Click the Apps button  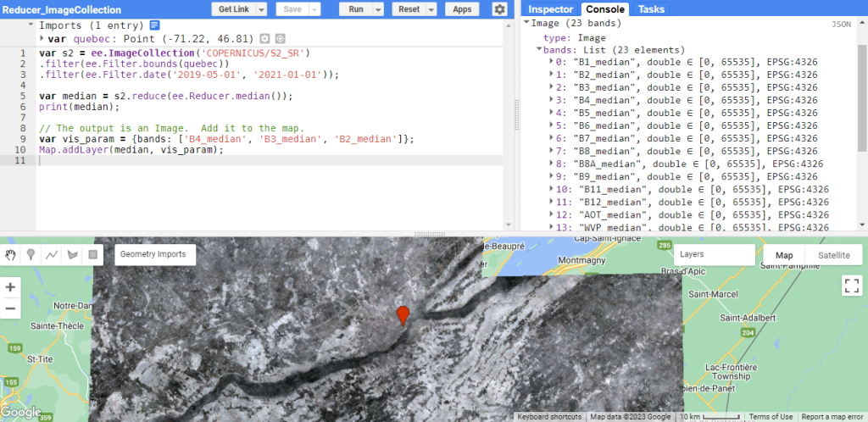tap(462, 9)
